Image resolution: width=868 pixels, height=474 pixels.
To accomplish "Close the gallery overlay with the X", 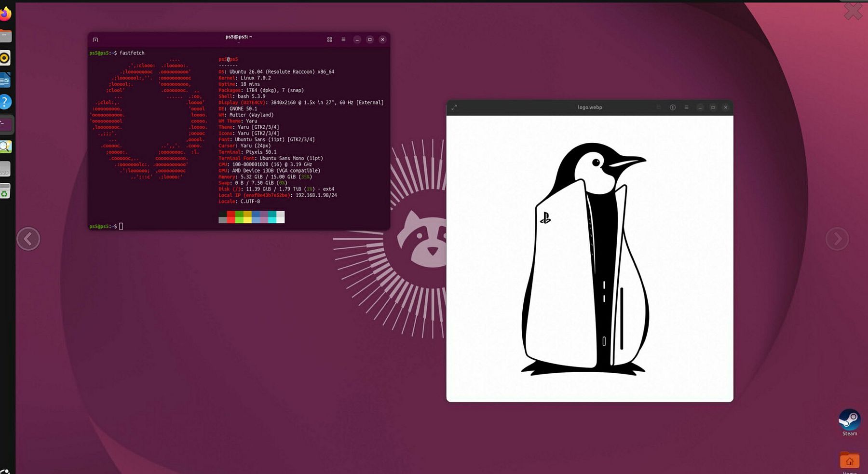I will click(853, 11).
